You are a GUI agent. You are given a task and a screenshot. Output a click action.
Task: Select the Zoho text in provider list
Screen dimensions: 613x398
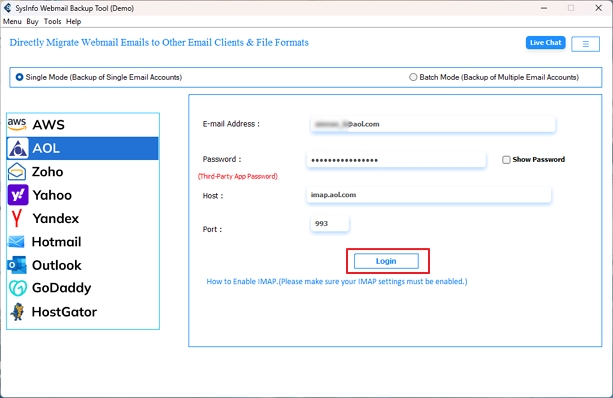tap(47, 172)
